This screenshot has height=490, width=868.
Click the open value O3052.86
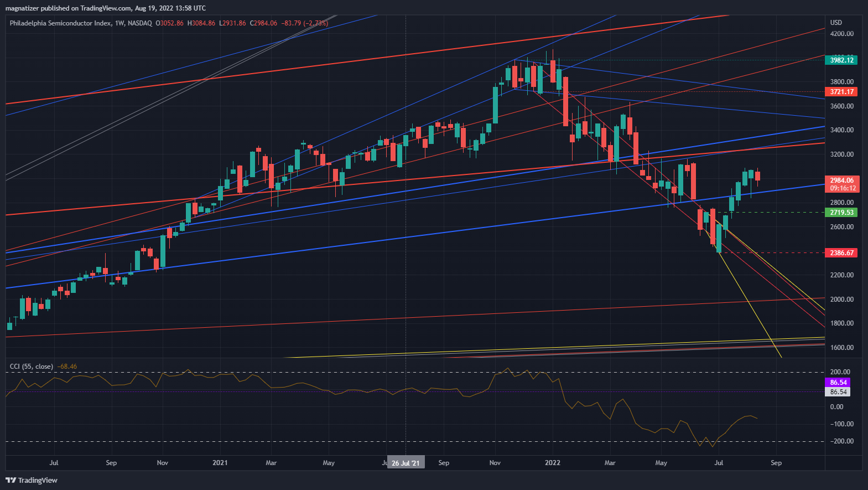coord(169,23)
